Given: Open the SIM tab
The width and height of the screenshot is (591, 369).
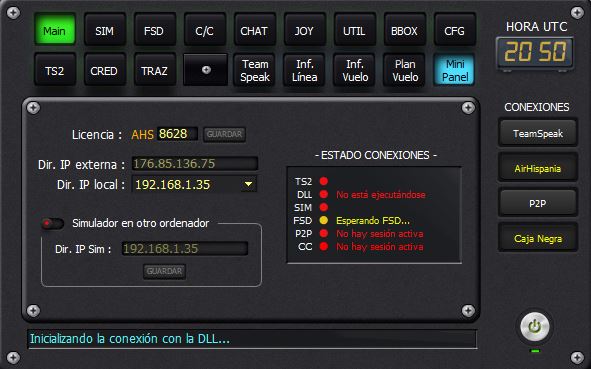Looking at the screenshot, I should tap(104, 31).
